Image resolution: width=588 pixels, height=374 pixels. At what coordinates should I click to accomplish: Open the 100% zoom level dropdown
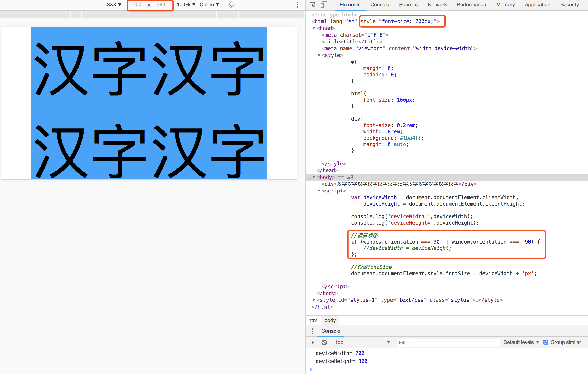click(186, 5)
